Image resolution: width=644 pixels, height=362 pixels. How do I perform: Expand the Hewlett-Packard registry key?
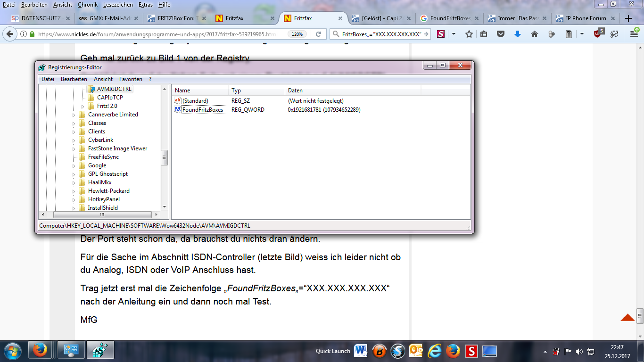[74, 191]
